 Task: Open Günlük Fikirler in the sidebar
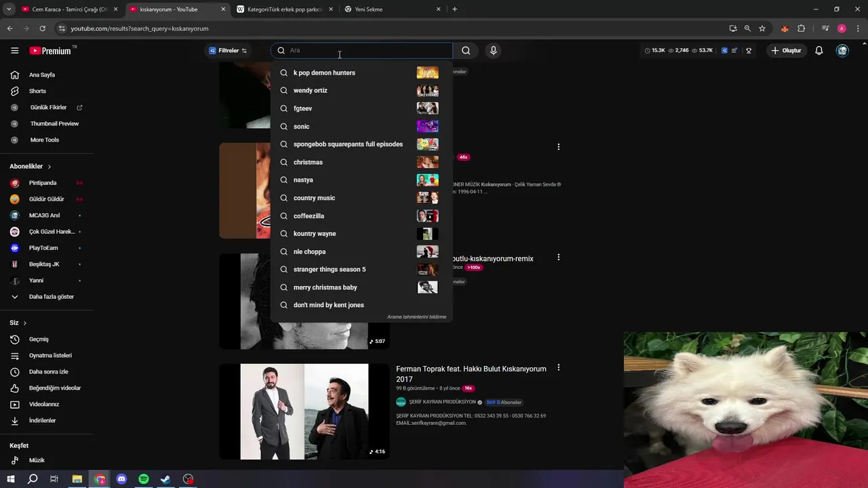[47, 107]
